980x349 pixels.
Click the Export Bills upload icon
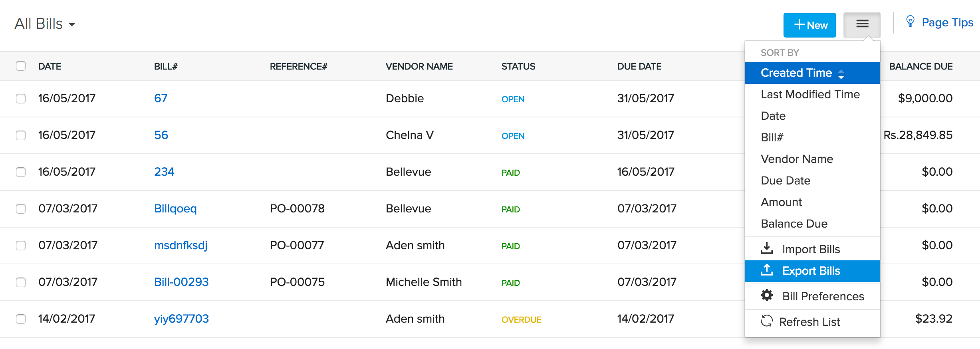point(766,270)
